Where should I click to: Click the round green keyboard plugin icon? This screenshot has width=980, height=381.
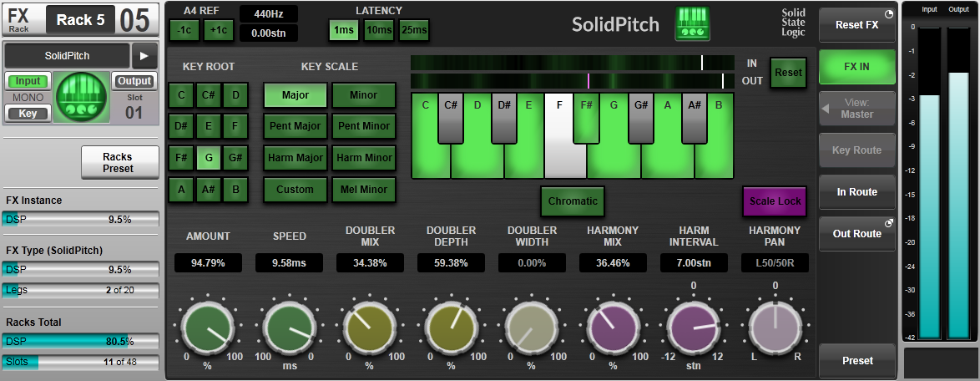(x=81, y=98)
